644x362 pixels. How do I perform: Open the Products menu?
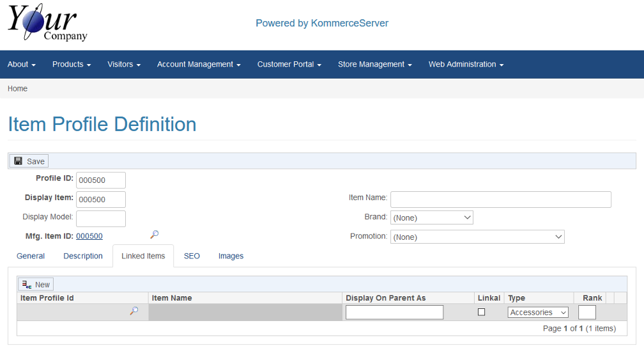(72, 65)
